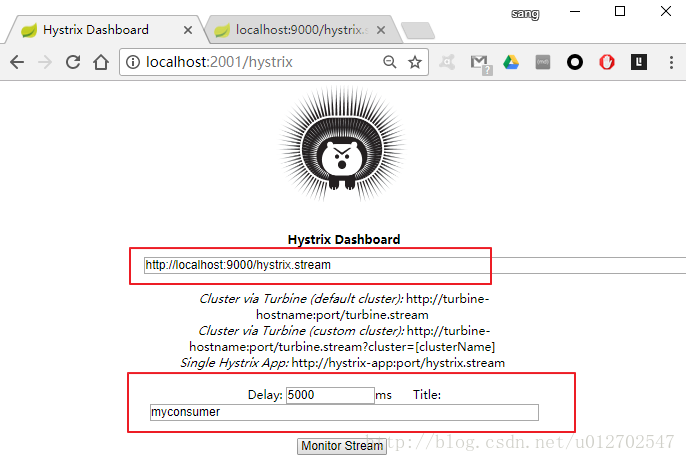The width and height of the screenshot is (686, 462).
Task: Open the Gmail checker extension
Action: click(481, 63)
